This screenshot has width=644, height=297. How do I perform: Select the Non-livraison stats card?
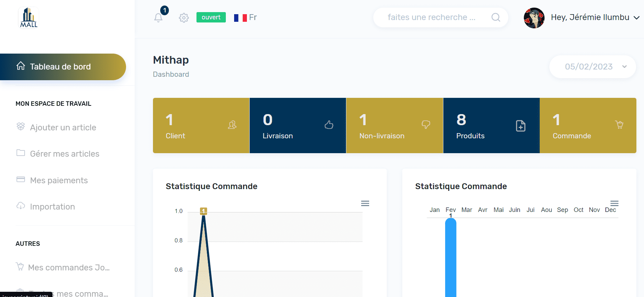pos(395,126)
